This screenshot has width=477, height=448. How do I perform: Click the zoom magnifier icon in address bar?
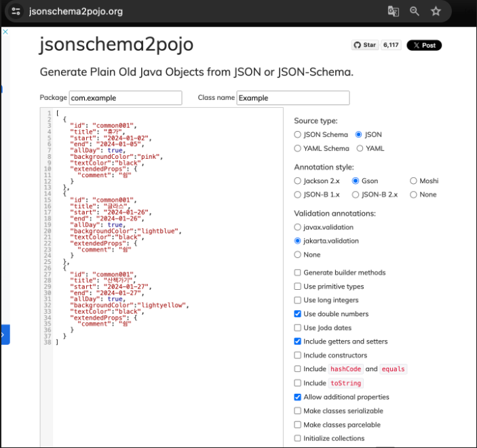[x=415, y=12]
